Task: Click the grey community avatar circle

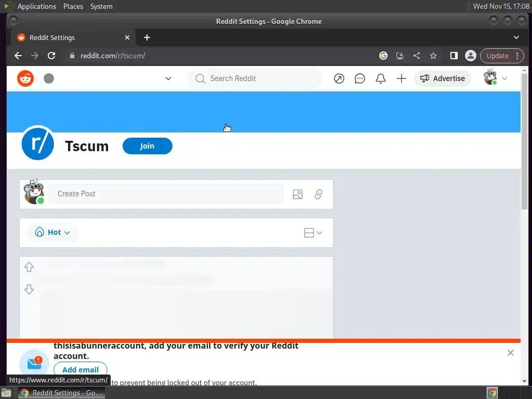Action: tap(49, 79)
